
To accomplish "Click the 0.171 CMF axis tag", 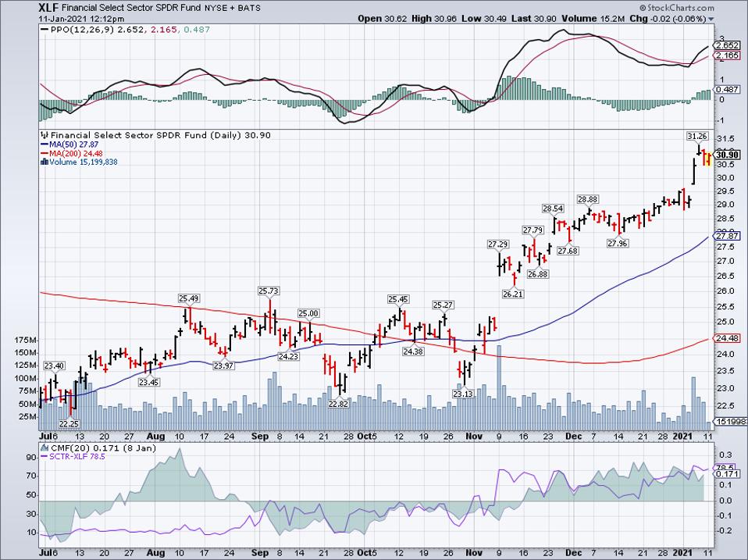I will tap(727, 474).
